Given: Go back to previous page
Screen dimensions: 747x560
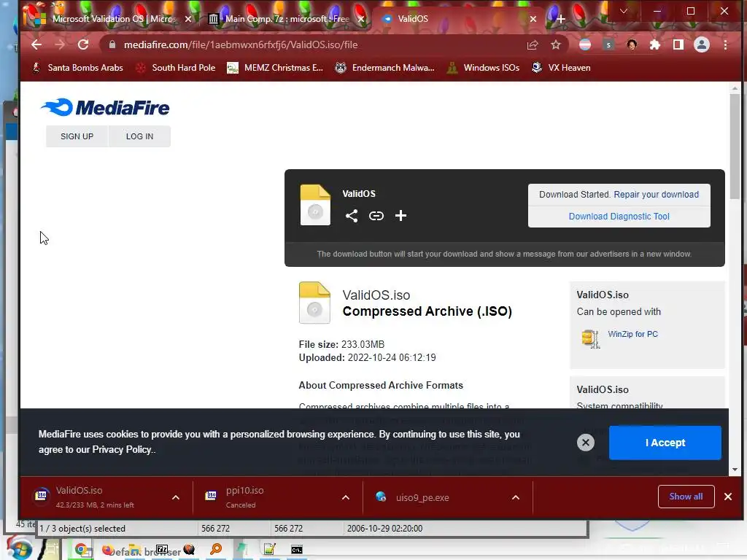Looking at the screenshot, I should click(36, 44).
